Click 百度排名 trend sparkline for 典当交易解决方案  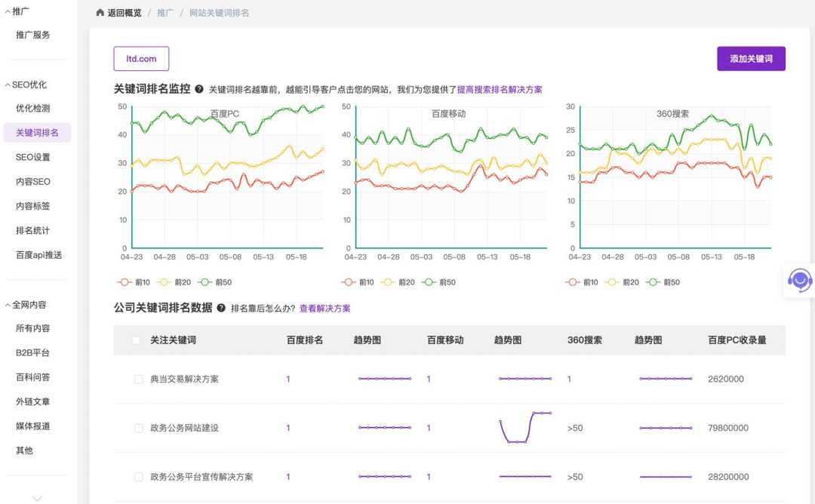pyautogui.click(x=385, y=379)
